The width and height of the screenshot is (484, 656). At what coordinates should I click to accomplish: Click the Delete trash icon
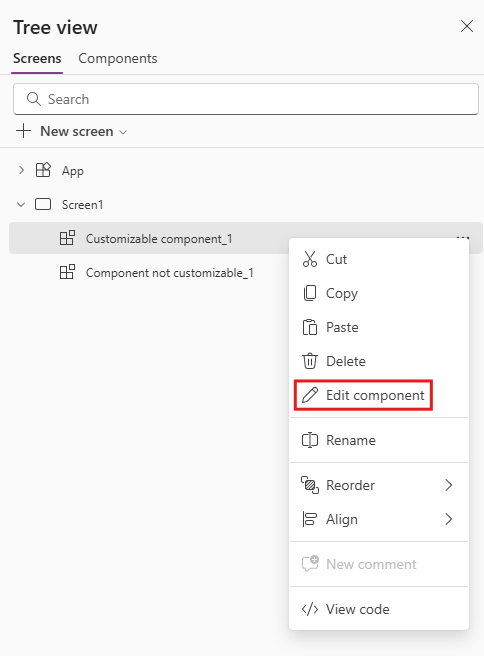pyautogui.click(x=310, y=361)
